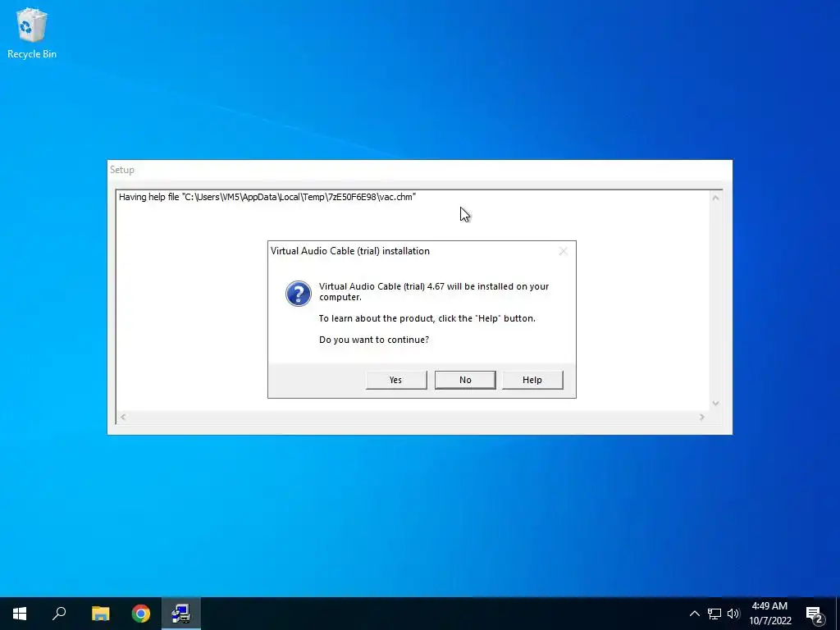
Task: Open product info via Help button
Action: (532, 380)
